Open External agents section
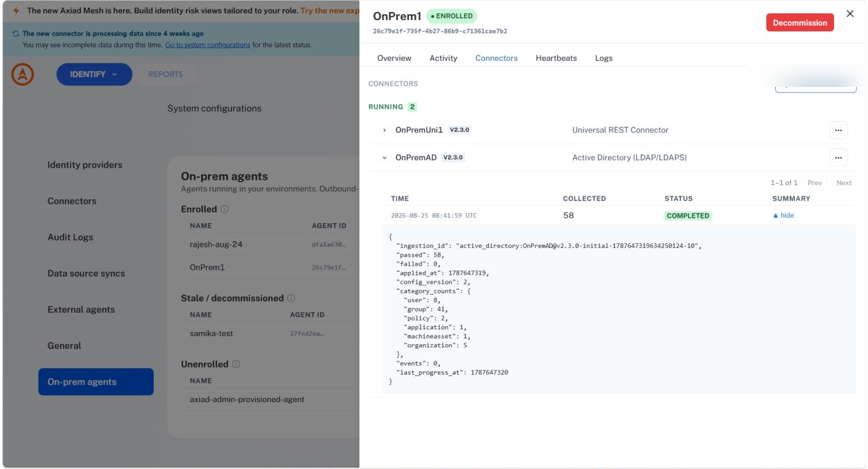The image size is (868, 469). [x=81, y=309]
